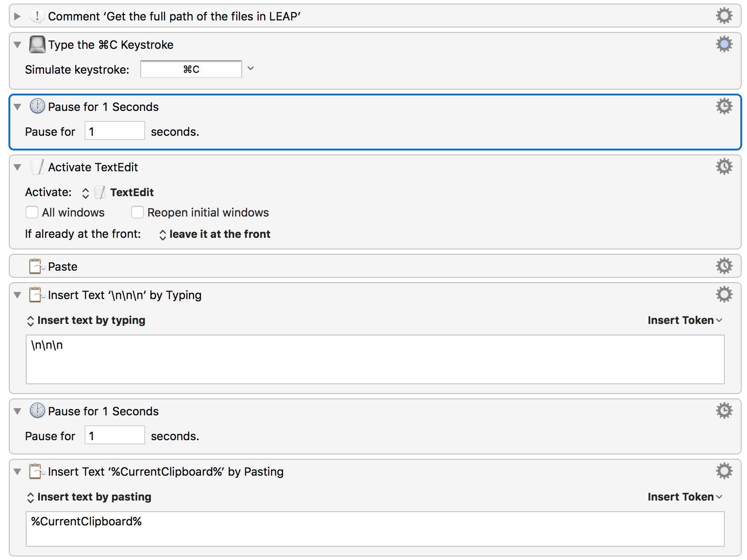
Task: Open gear menu for the Comment action
Action: point(724,16)
